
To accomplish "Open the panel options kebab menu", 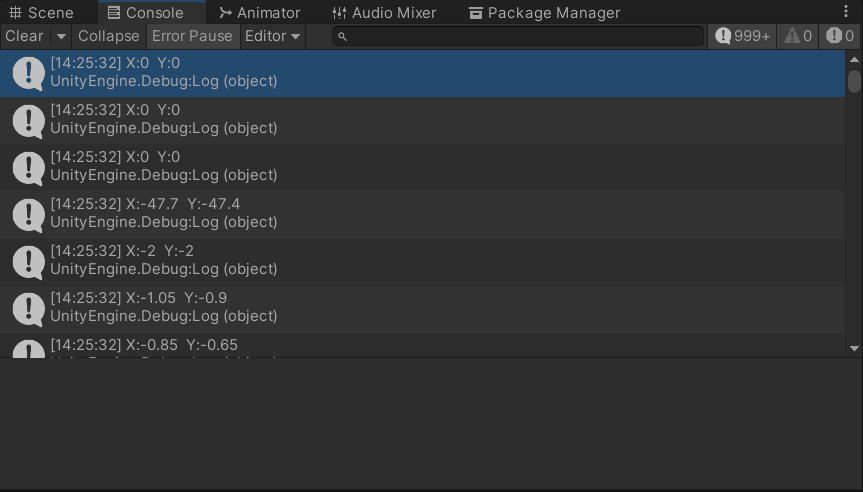I will click(848, 12).
